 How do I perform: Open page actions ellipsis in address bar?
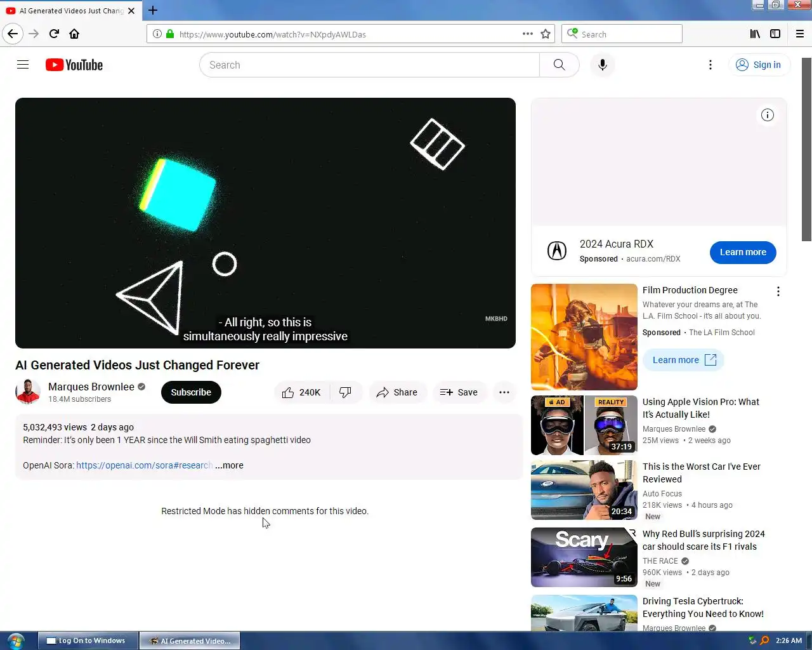point(528,34)
